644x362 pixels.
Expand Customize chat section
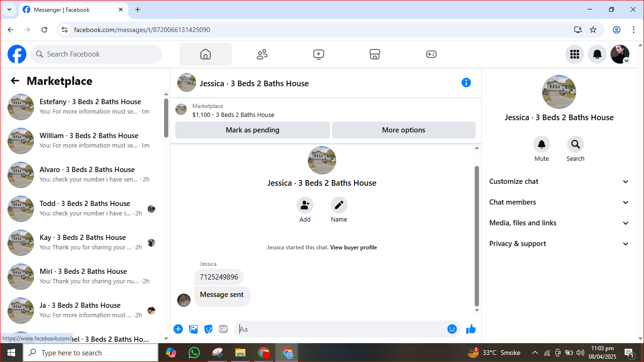point(559,181)
